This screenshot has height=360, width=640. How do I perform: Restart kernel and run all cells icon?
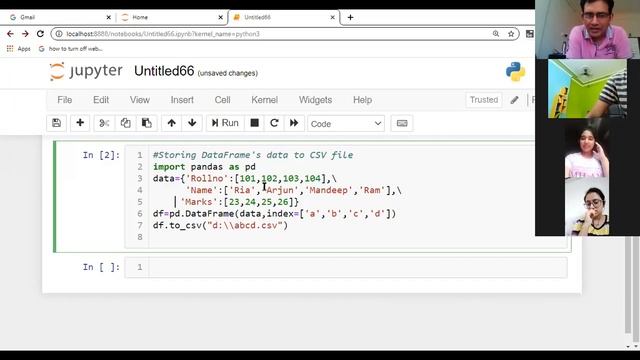pyautogui.click(x=294, y=123)
